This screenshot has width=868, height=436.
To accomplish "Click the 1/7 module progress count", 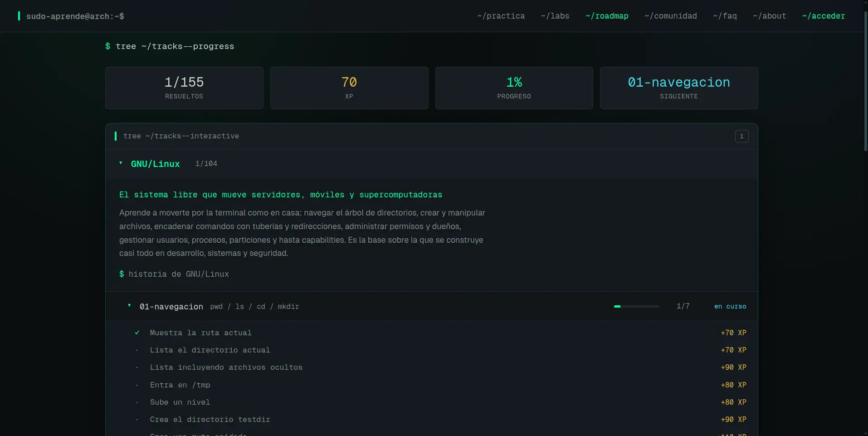I will [683, 306].
